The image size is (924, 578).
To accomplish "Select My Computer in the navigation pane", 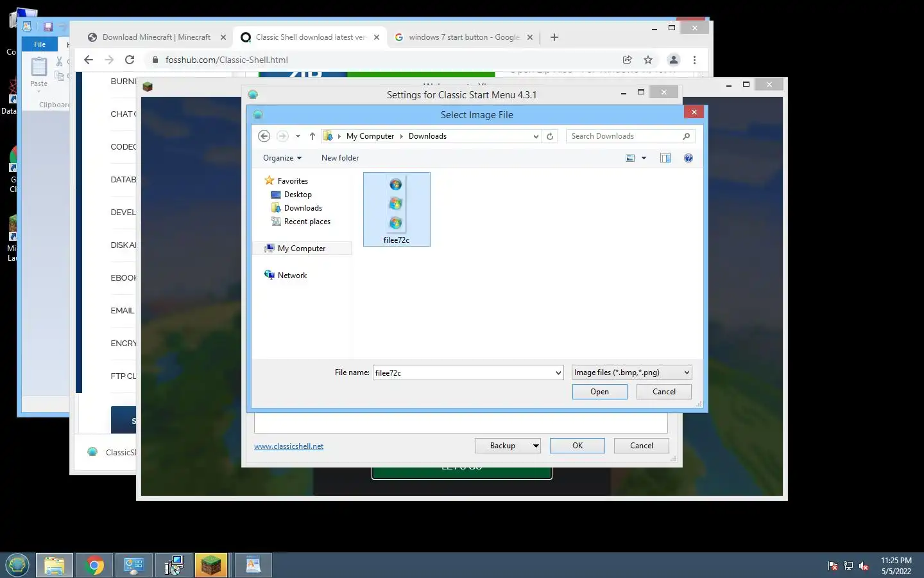I will (x=302, y=249).
